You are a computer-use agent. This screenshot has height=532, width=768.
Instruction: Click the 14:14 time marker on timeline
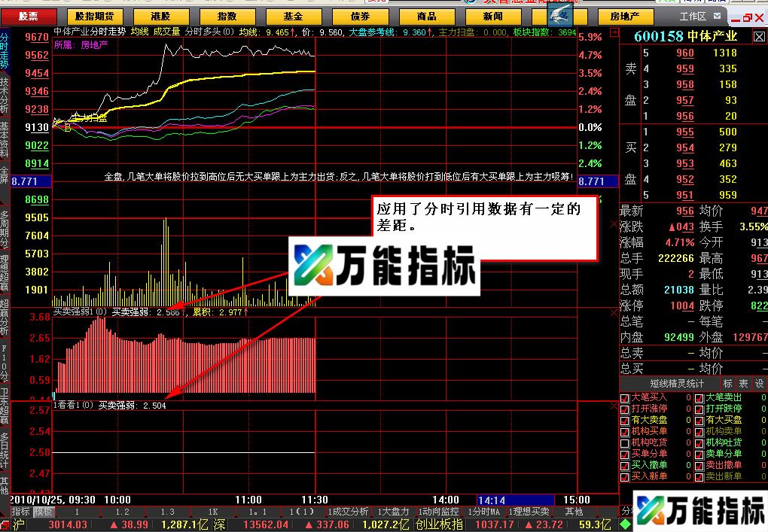[x=491, y=499]
